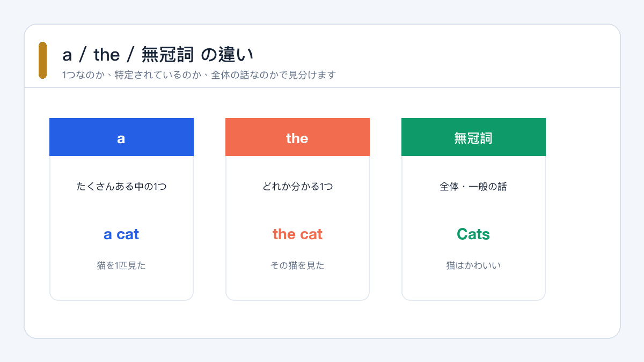644x362 pixels.
Task: Click the translation "猫はかわいい"
Action: click(x=473, y=265)
